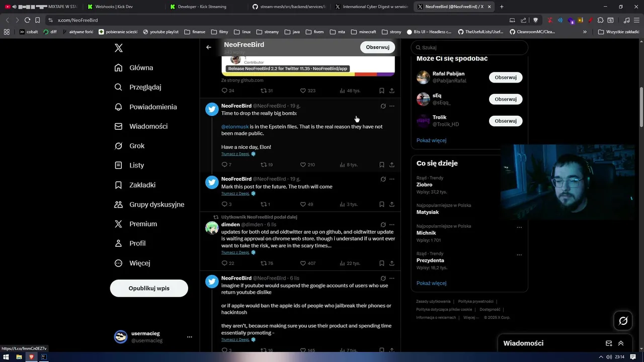Open Profil in the sidebar
Image resolution: width=644 pixels, height=362 pixels.
point(130,243)
